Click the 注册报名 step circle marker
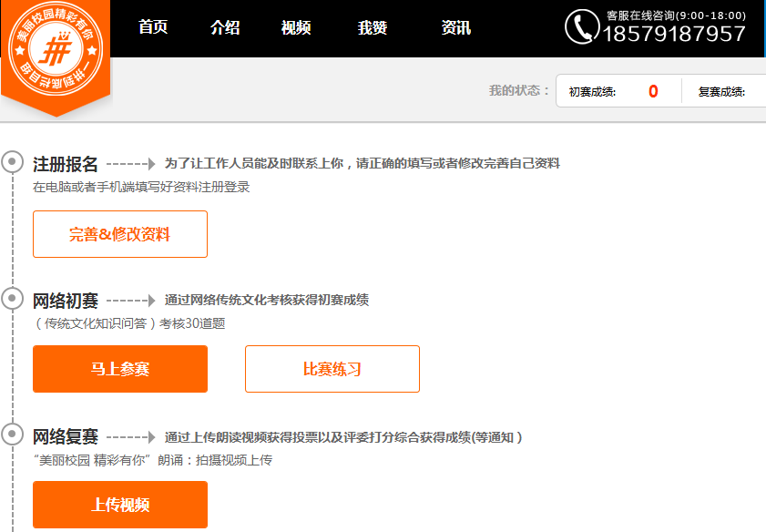 [12, 163]
